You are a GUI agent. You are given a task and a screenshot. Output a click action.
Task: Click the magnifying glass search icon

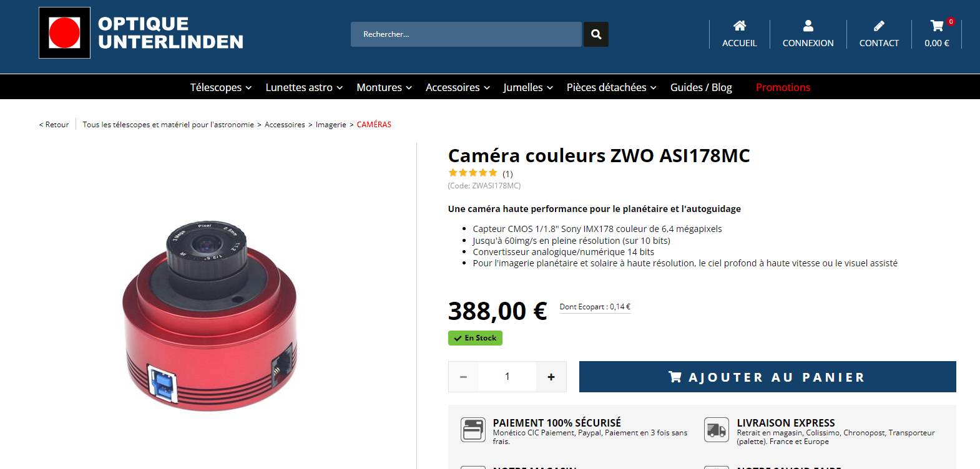point(596,34)
